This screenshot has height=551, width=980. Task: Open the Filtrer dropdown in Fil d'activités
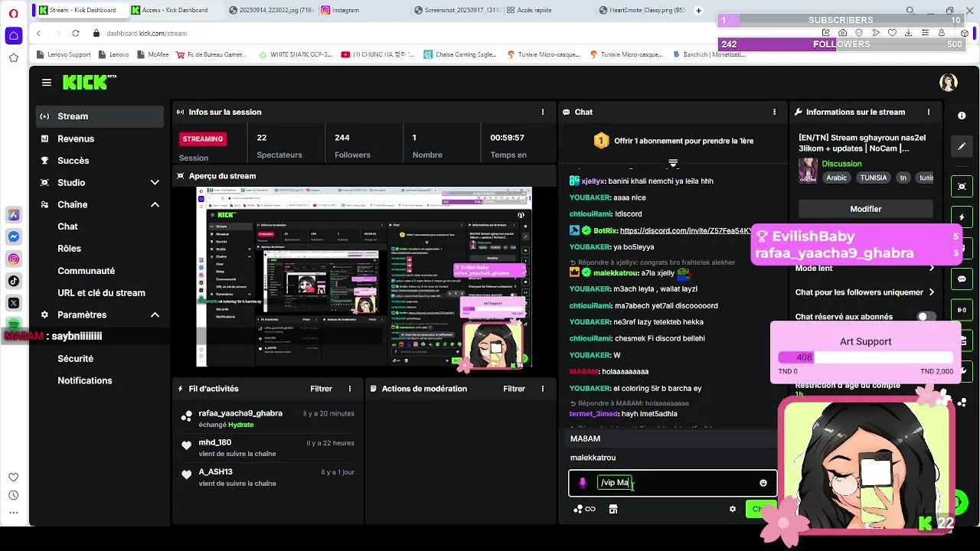(321, 389)
